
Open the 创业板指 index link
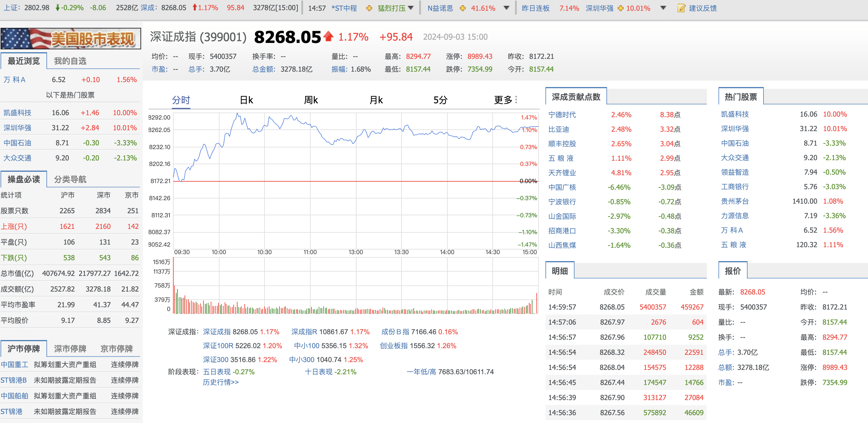(x=394, y=346)
